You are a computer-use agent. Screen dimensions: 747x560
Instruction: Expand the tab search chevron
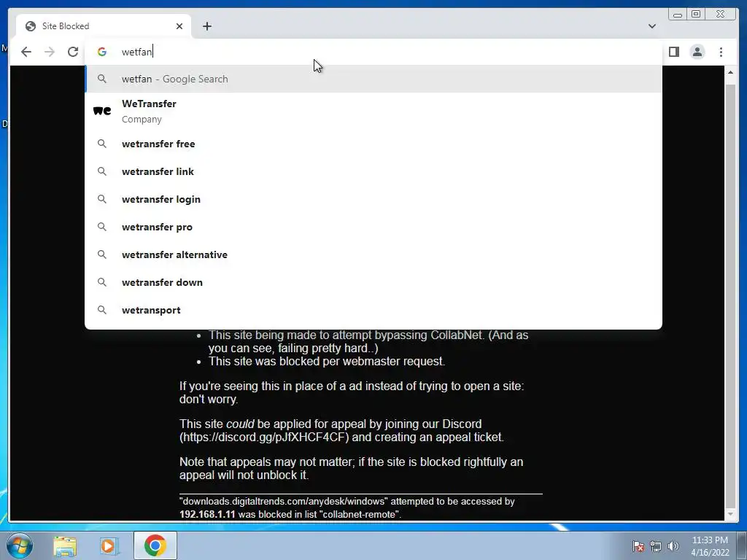(652, 26)
